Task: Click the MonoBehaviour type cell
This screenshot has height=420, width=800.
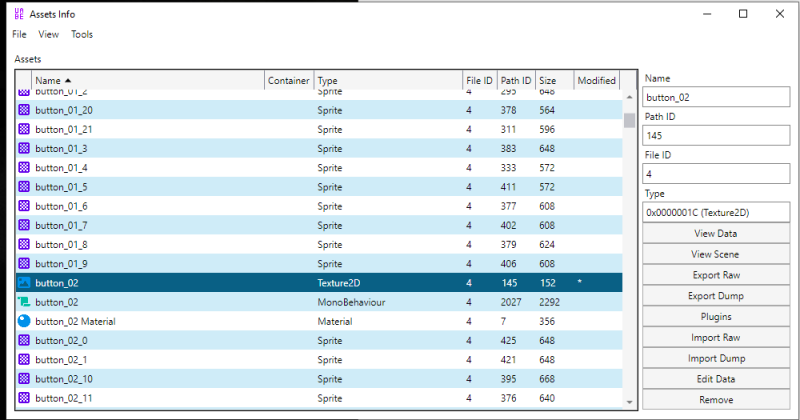Action: tap(351, 302)
